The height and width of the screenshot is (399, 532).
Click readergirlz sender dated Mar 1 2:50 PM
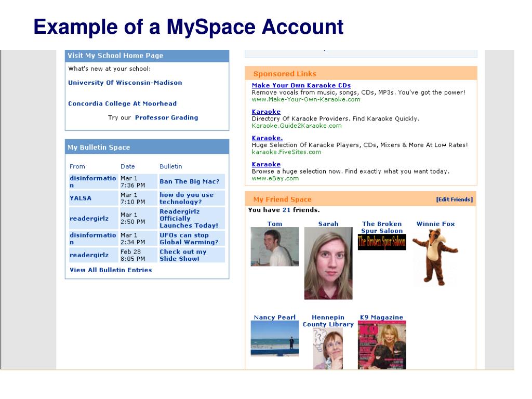(89, 219)
